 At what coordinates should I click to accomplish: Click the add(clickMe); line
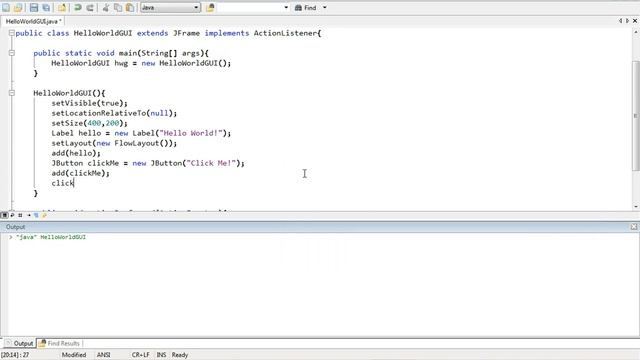(80, 173)
